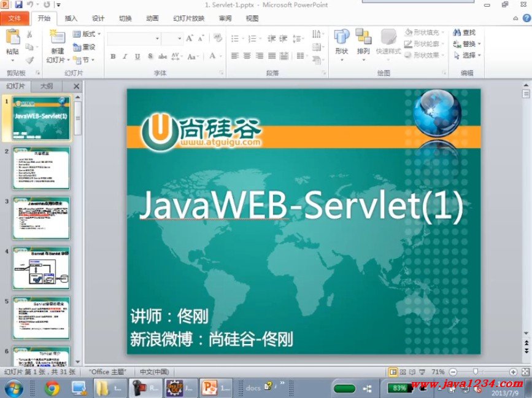Select slide 2 thumbnail
The image size is (532, 398).
pyautogui.click(x=41, y=168)
